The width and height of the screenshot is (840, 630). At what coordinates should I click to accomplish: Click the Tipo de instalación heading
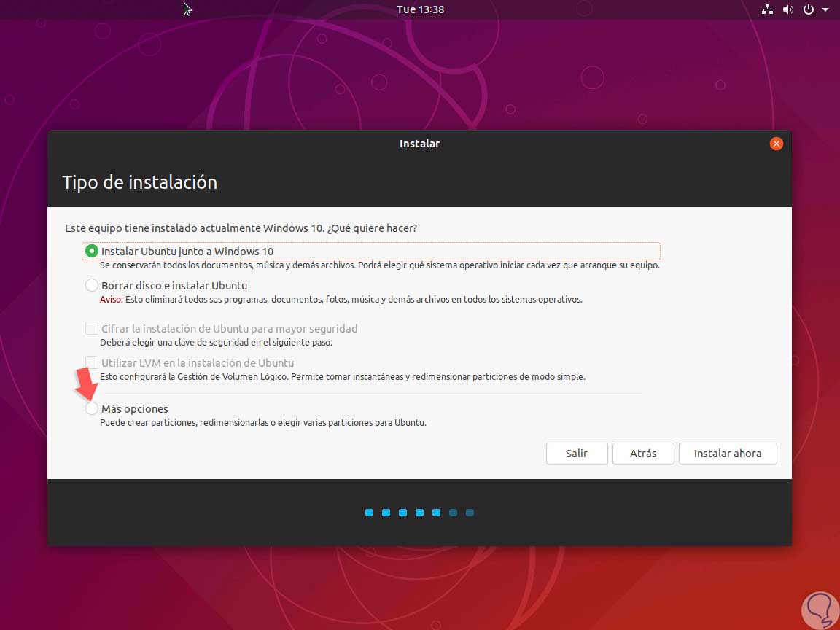[x=139, y=182]
